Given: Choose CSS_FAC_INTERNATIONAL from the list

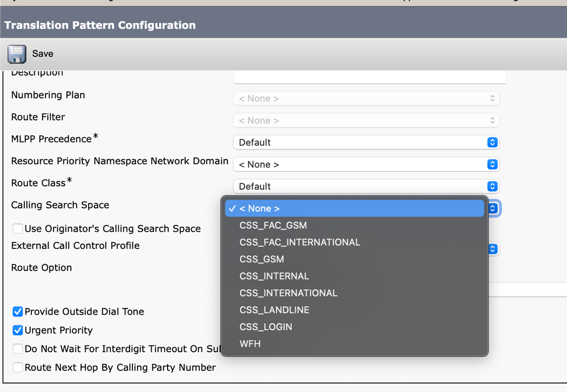Looking at the screenshot, I should tap(355, 242).
